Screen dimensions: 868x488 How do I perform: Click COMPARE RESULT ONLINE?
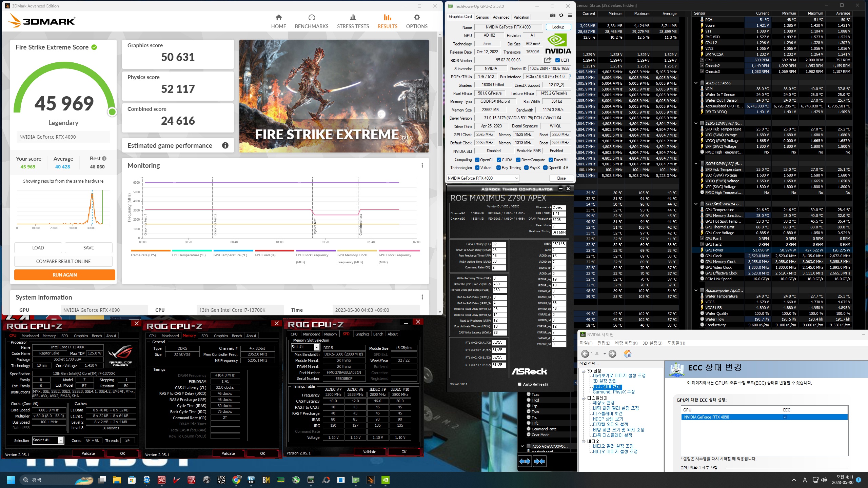[x=63, y=261]
